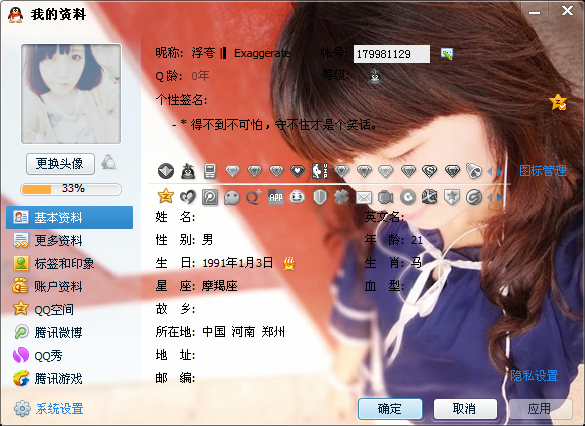This screenshot has width=585, height=426.
Task: Click the video camera icon
Action: [385, 197]
